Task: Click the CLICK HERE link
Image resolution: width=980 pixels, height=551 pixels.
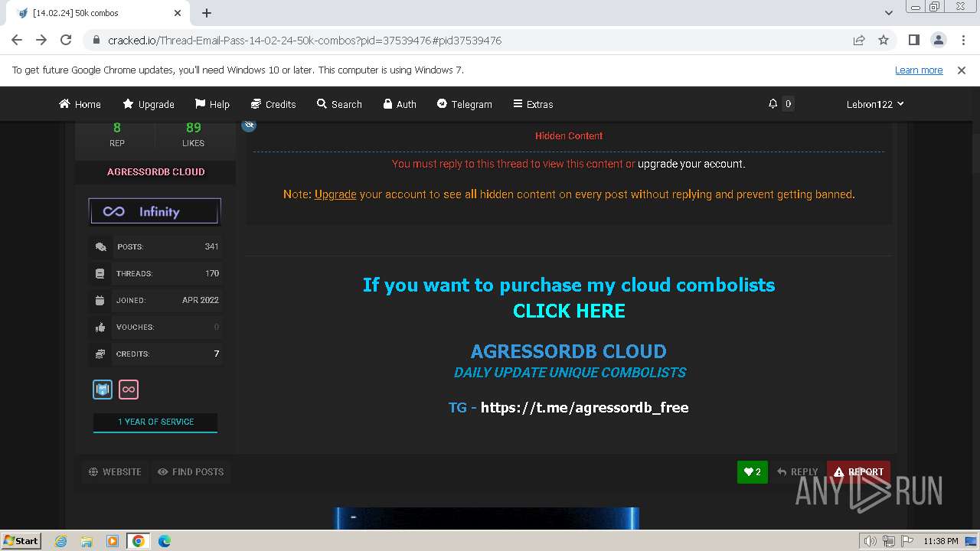Action: 569,311
